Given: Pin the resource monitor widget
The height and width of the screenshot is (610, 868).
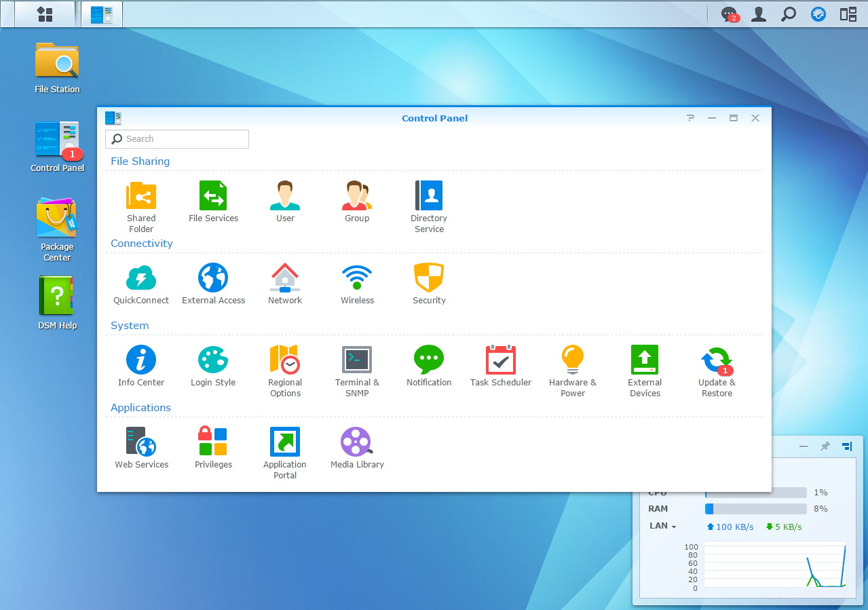Looking at the screenshot, I should point(825,446).
